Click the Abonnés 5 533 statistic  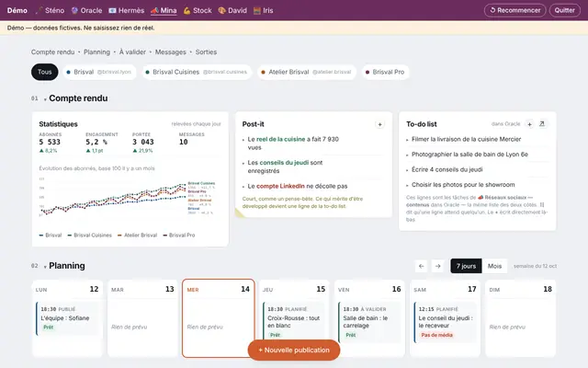click(51, 143)
